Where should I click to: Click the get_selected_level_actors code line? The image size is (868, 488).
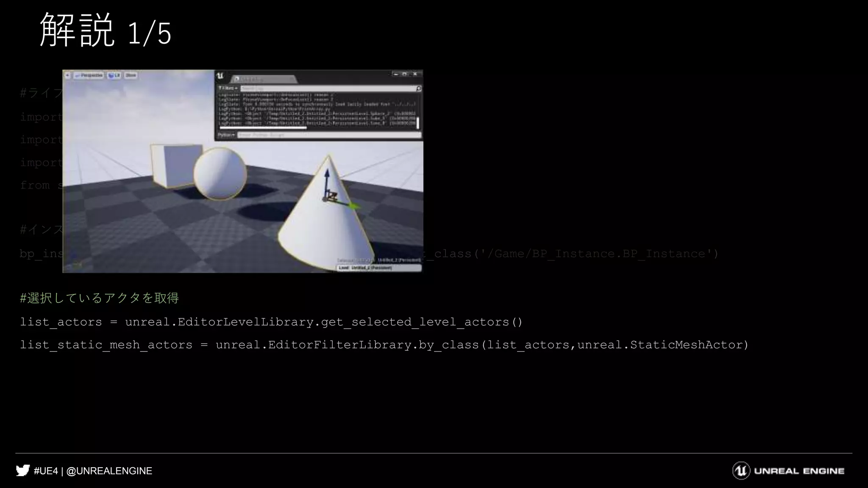point(271,322)
